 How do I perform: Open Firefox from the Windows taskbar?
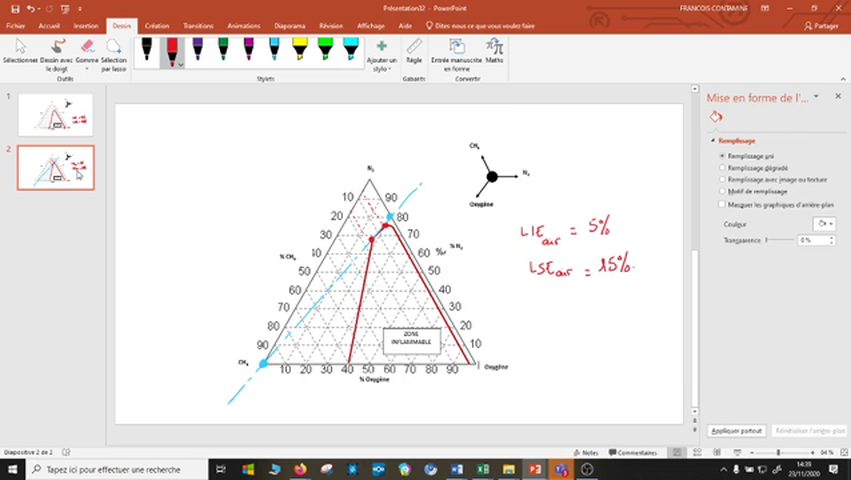coord(301,469)
